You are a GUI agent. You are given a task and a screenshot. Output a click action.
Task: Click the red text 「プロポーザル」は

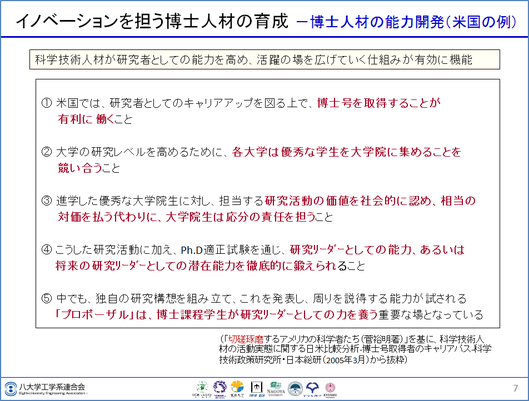coord(100,315)
